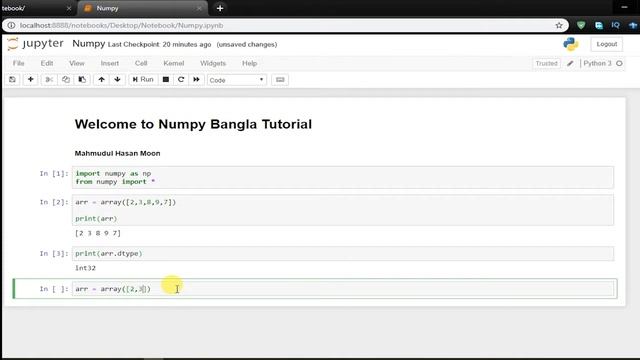Open the cell type Code dropdown
This screenshot has width=640, height=360.
click(237, 80)
